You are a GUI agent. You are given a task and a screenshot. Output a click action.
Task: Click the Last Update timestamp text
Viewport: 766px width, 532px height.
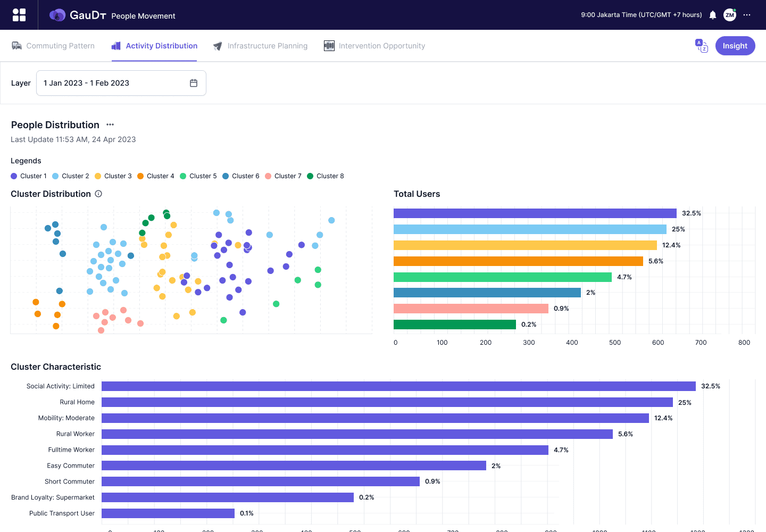(73, 139)
